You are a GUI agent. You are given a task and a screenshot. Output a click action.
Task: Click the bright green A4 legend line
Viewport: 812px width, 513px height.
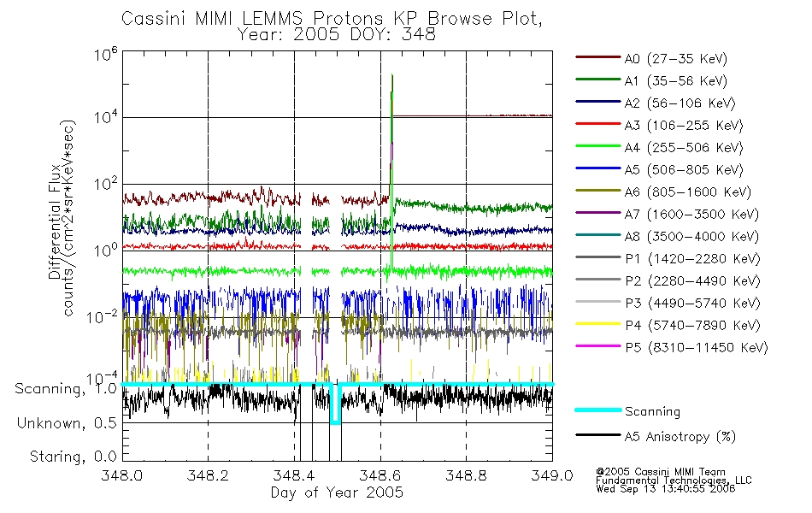597,146
